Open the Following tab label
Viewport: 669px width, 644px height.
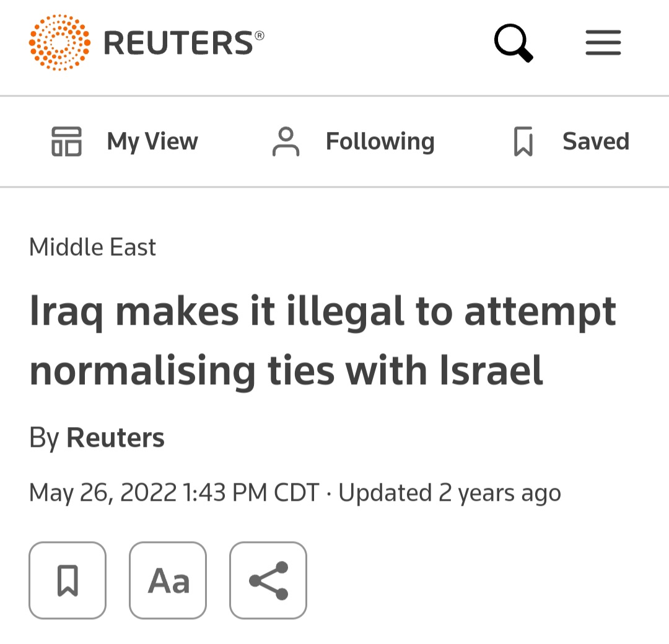[380, 141]
